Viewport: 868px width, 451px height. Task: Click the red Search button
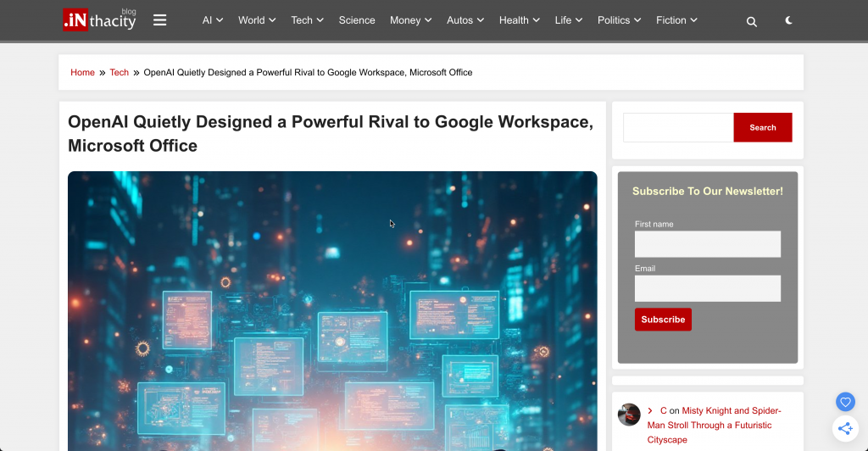click(762, 127)
